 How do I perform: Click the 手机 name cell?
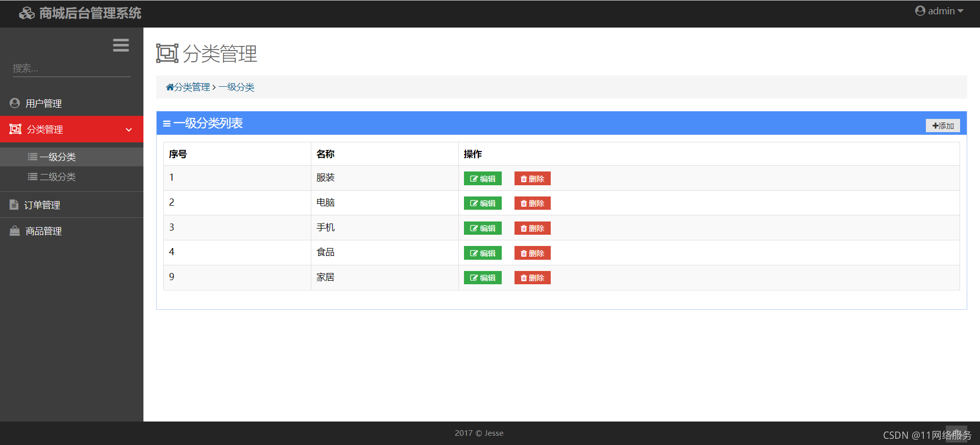point(385,228)
